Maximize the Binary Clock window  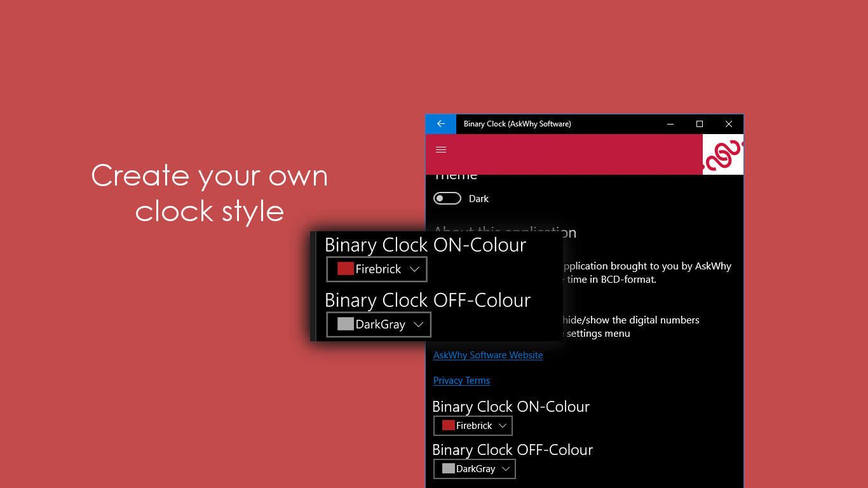click(x=700, y=124)
